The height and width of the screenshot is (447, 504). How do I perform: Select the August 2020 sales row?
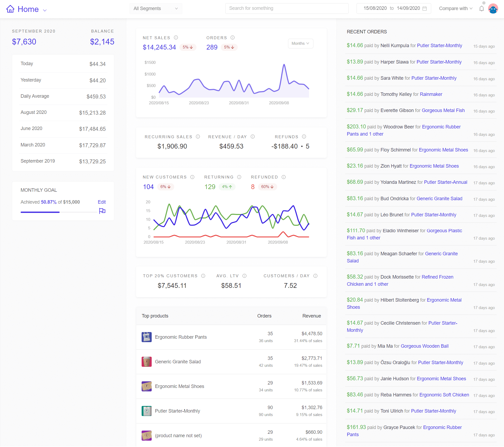[63, 113]
